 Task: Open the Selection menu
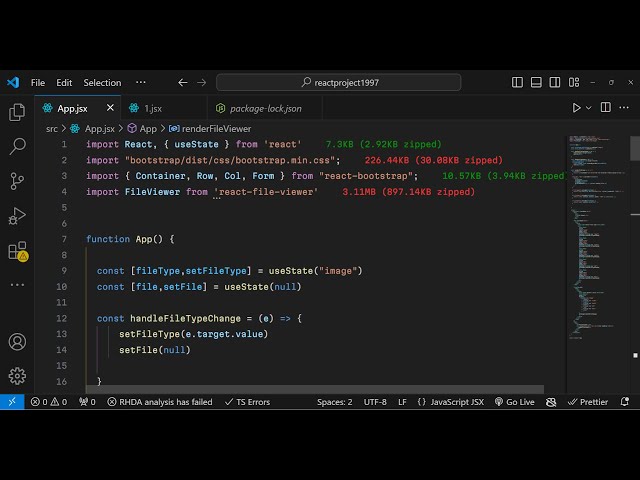click(x=102, y=83)
